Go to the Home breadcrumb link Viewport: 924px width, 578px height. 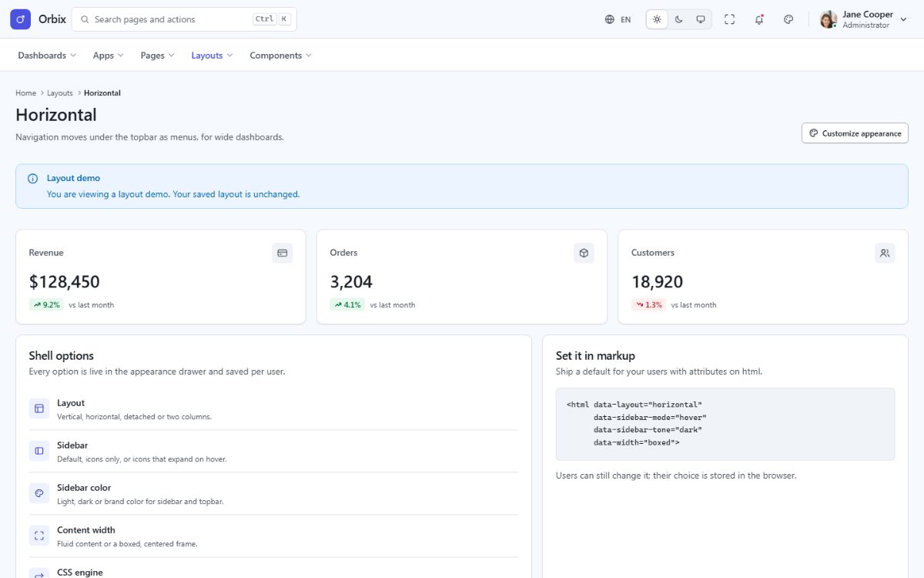tap(25, 93)
